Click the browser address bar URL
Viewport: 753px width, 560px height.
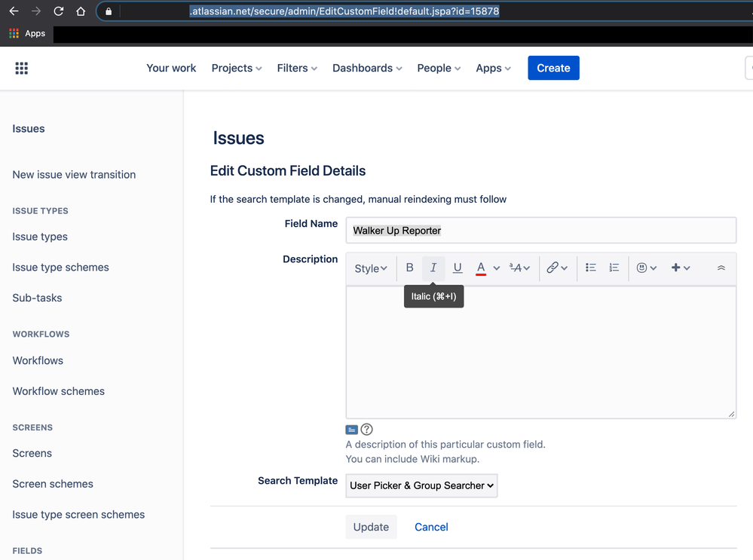tap(344, 11)
